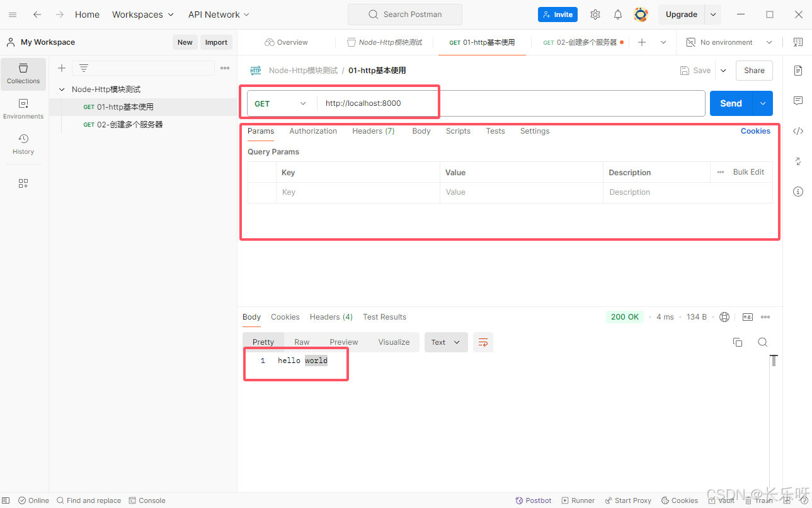Image resolution: width=812 pixels, height=508 pixels.
Task: Open Console from the status bar
Action: pos(147,500)
